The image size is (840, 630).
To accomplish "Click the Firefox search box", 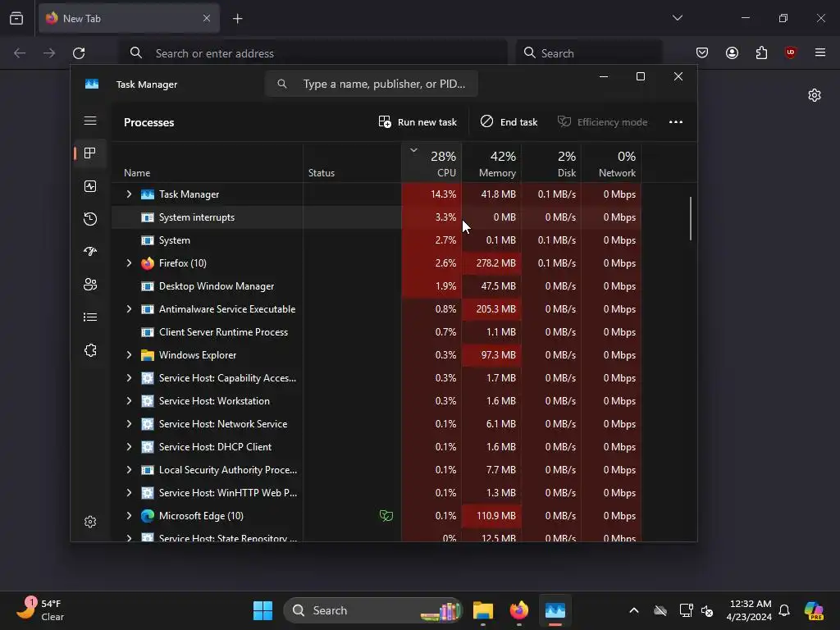I will 589,53.
